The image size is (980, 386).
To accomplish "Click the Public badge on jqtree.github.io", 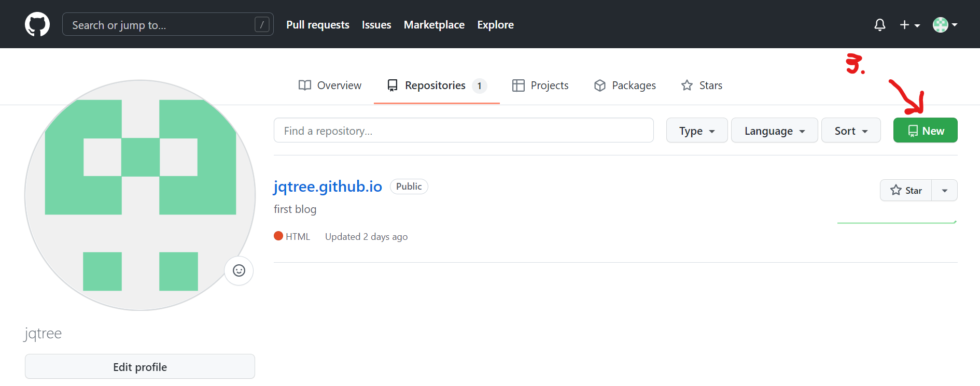I will 409,187.
